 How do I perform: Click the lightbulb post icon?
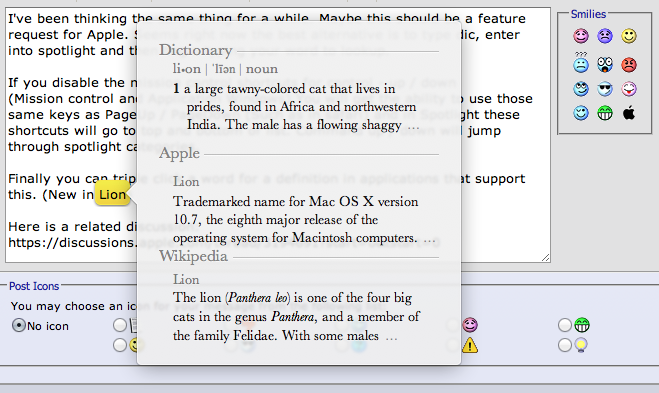(581, 345)
